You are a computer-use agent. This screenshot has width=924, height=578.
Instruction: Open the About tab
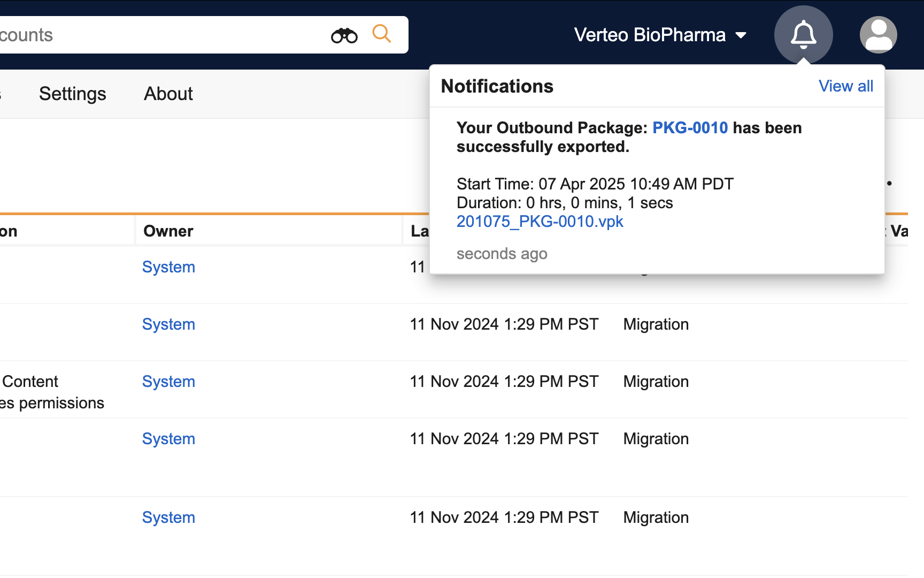pos(168,94)
